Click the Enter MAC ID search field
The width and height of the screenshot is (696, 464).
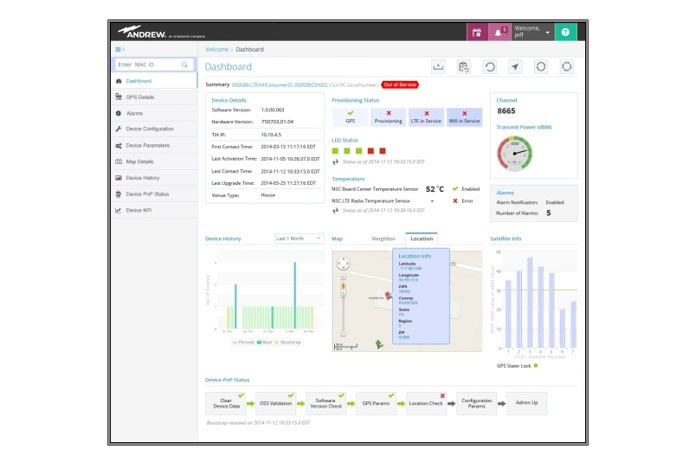[147, 64]
